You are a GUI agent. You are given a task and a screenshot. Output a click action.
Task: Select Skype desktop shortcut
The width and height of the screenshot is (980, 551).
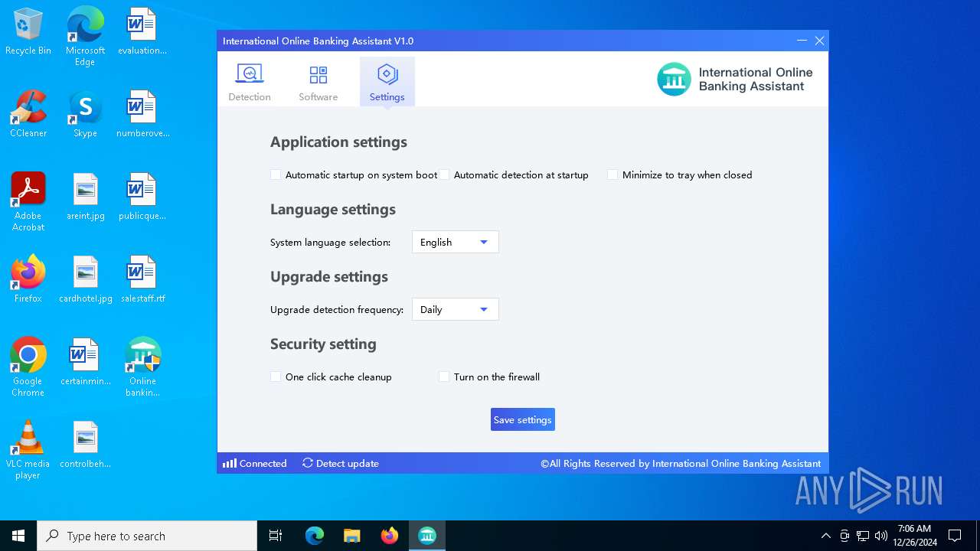click(x=85, y=114)
